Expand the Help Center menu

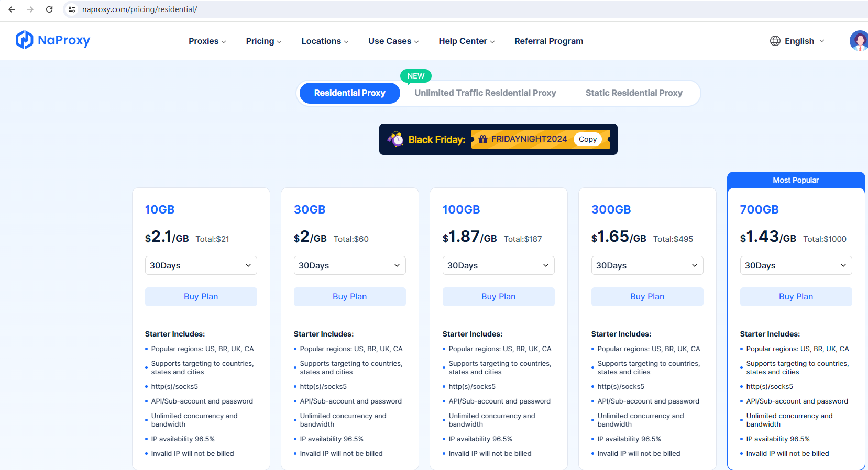pyautogui.click(x=467, y=41)
